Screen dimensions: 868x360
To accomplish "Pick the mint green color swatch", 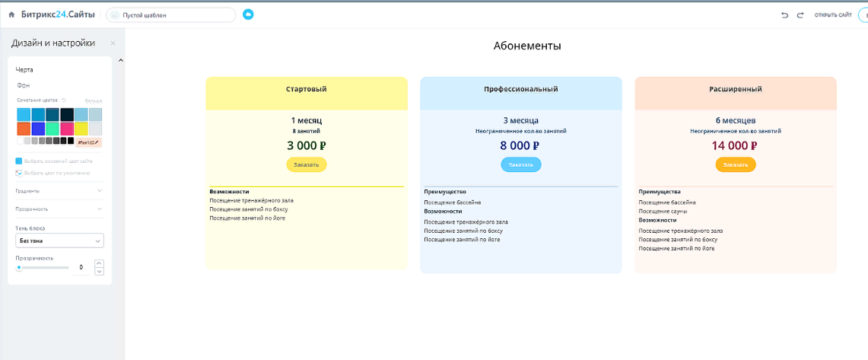I will point(52,129).
